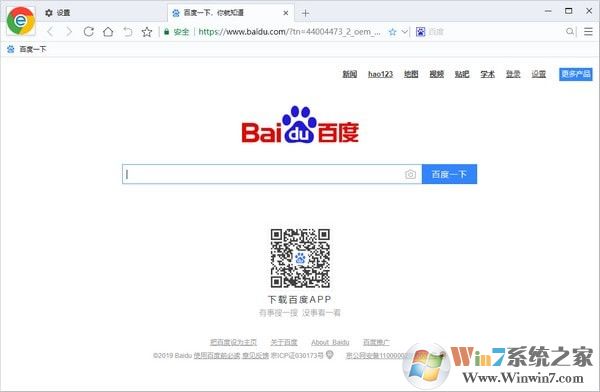This screenshot has height=392, width=600.
Task: Click the star favorites icon in toolbar
Action: click(147, 32)
